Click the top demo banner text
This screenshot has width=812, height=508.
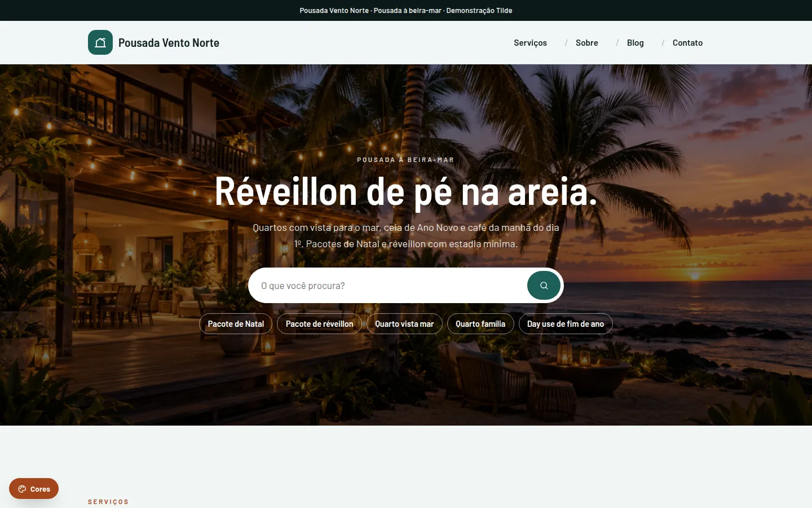point(406,10)
